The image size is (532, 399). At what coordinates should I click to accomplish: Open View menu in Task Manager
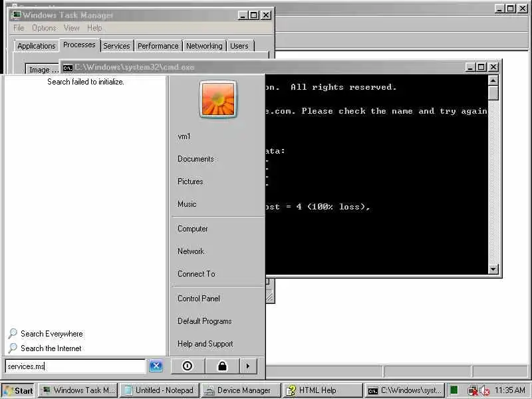coord(72,28)
